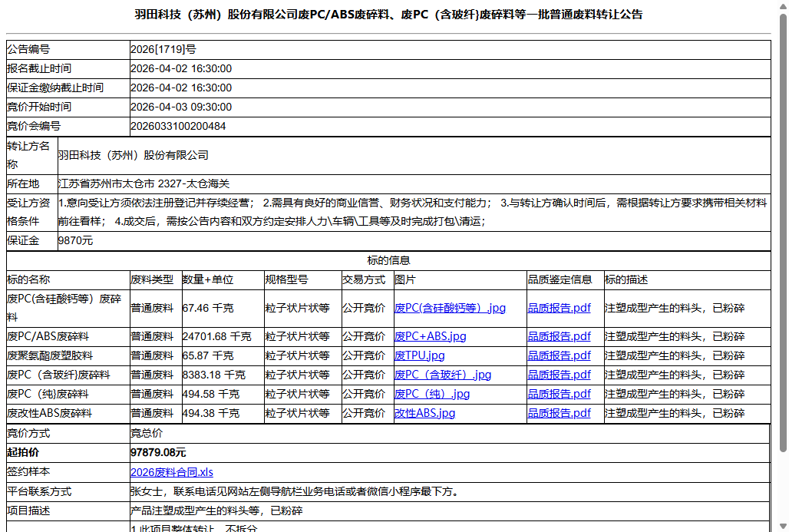
Task: Open 品质报告.pdf for 废PC（含玻纤）废碎料
Action: pyautogui.click(x=559, y=375)
